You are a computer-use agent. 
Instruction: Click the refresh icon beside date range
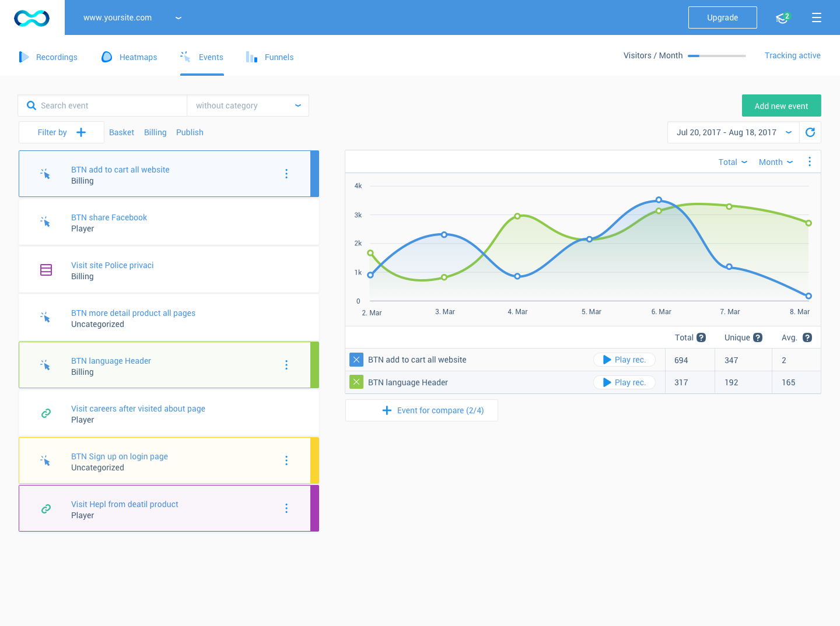pyautogui.click(x=810, y=132)
